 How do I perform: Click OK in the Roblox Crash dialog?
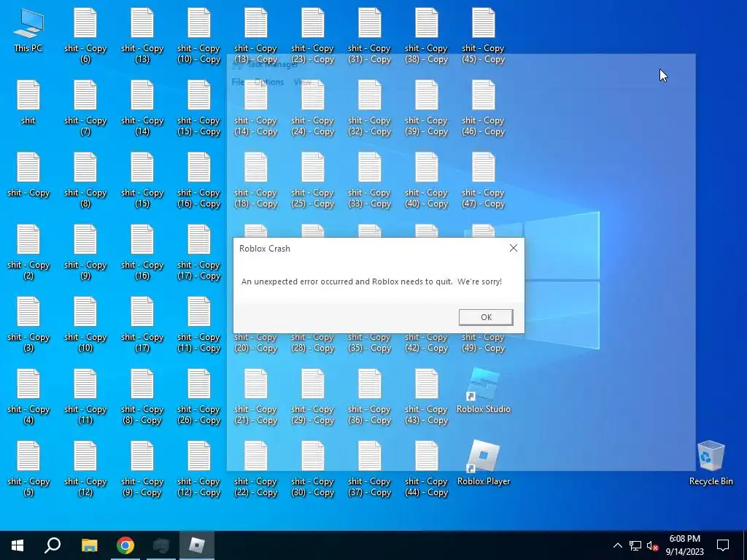486,317
